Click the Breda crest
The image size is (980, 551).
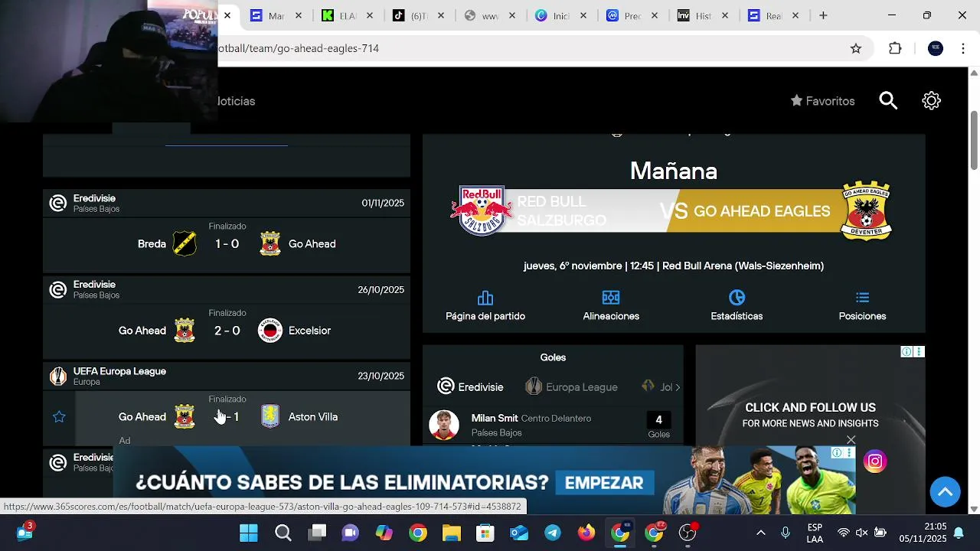pos(185,244)
